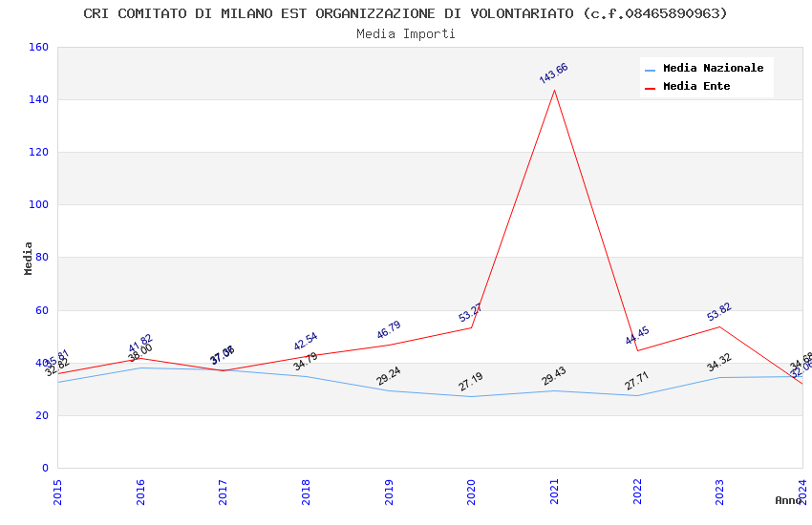Click the 60 y-axis value

pos(42,310)
